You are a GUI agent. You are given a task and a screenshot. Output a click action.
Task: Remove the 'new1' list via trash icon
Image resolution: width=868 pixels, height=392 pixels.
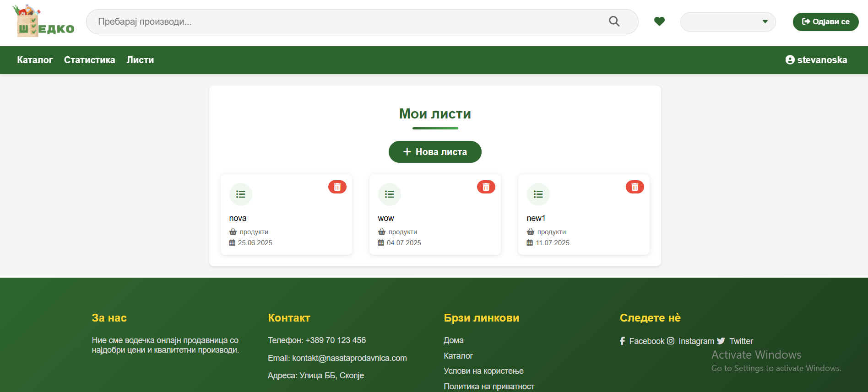[635, 187]
